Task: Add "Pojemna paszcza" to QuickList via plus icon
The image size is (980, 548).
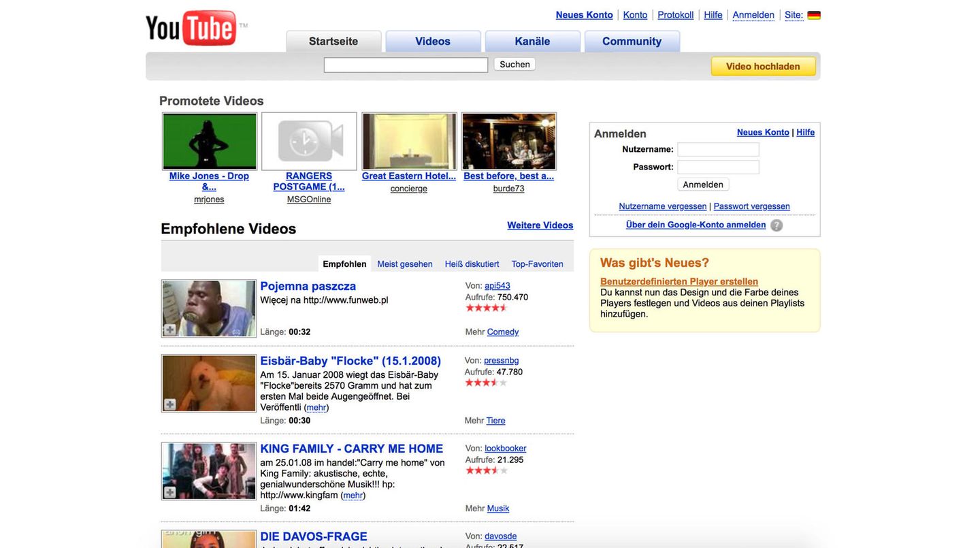Action: pyautogui.click(x=168, y=329)
